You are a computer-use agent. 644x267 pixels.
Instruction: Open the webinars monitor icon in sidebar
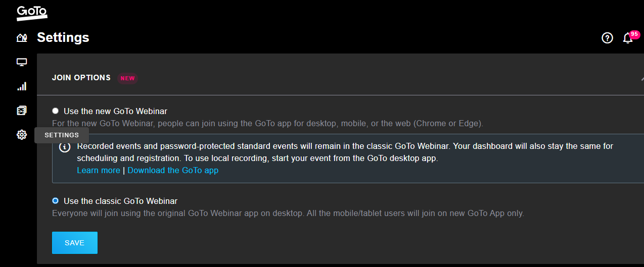(x=22, y=62)
